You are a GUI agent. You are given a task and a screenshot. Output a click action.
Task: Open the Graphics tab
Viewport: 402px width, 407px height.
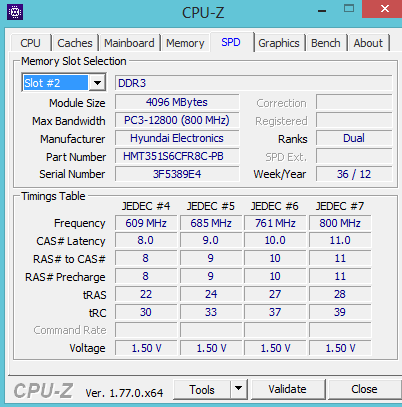pos(279,43)
